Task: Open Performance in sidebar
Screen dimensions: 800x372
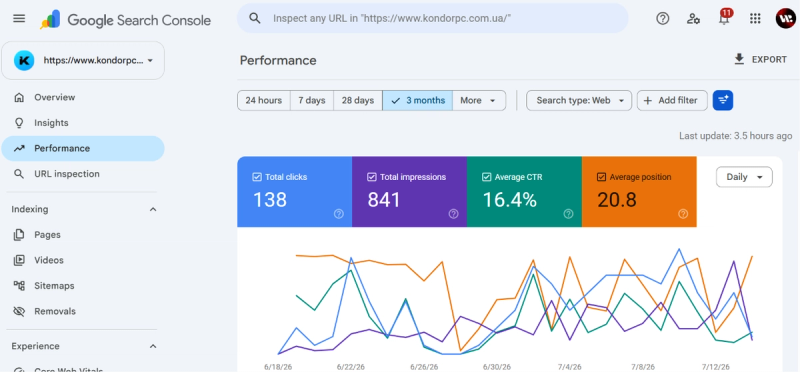Action: pyautogui.click(x=83, y=148)
